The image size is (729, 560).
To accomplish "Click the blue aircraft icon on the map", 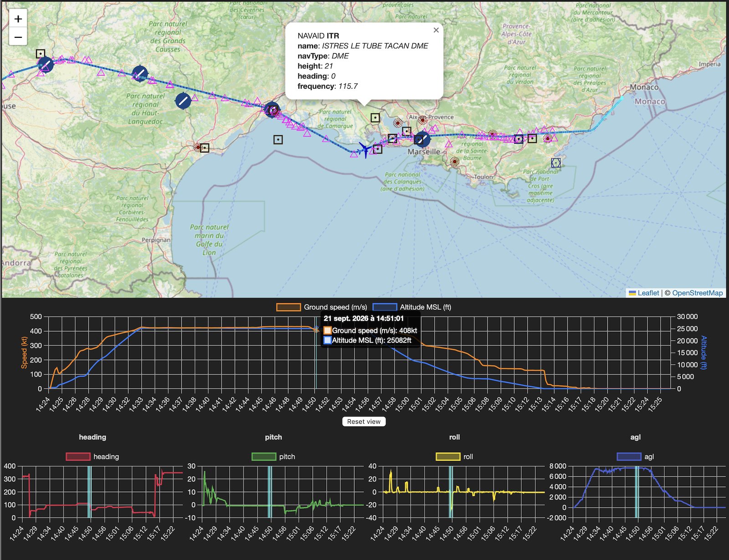I will pyautogui.click(x=364, y=149).
